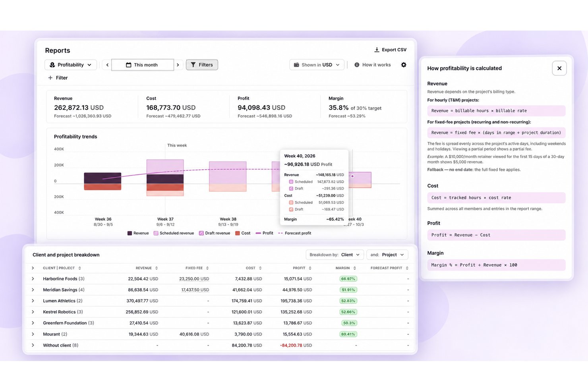Click the Week 36 bar in chart
The image size is (588, 392).
103,181
